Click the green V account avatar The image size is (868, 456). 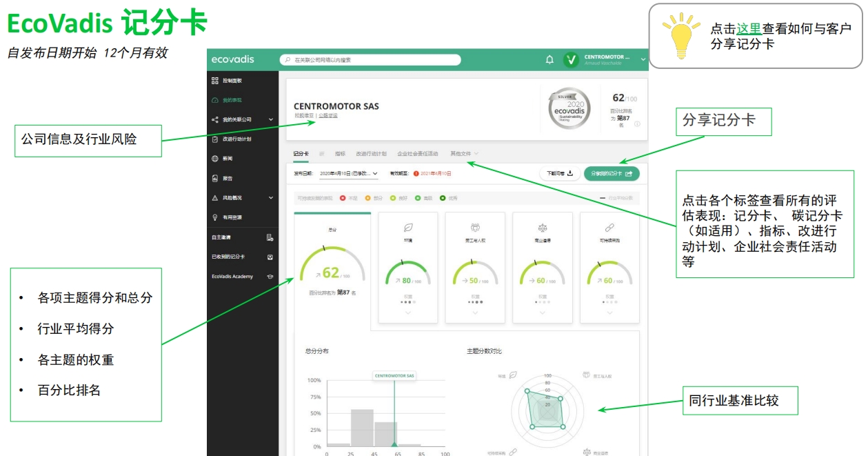pos(571,60)
